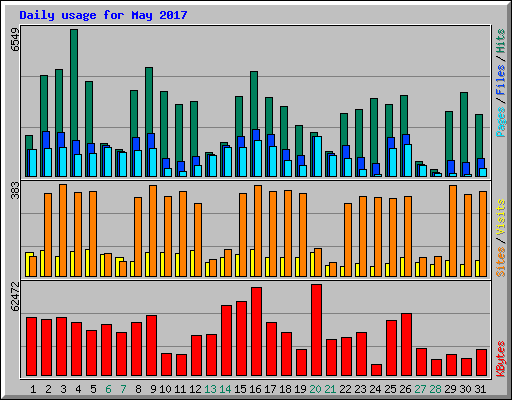This screenshot has width=512, height=400.
Task: Click the 6549 hits axis value
Action: (15, 40)
